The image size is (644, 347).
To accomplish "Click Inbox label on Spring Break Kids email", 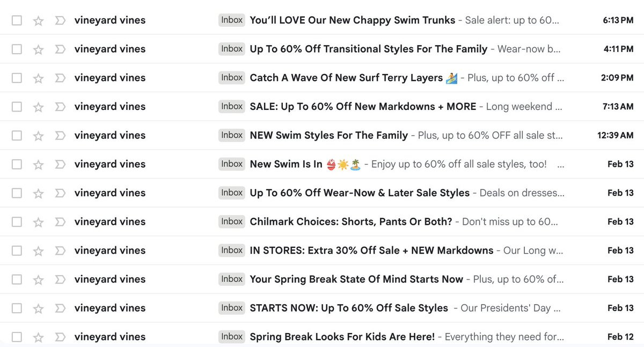I will click(x=232, y=337).
